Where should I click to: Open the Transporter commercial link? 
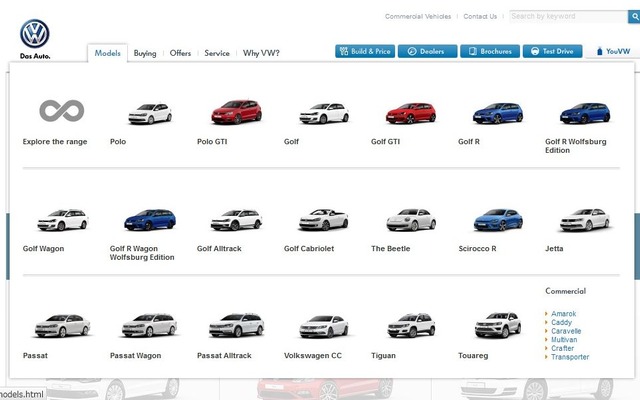tap(570, 357)
